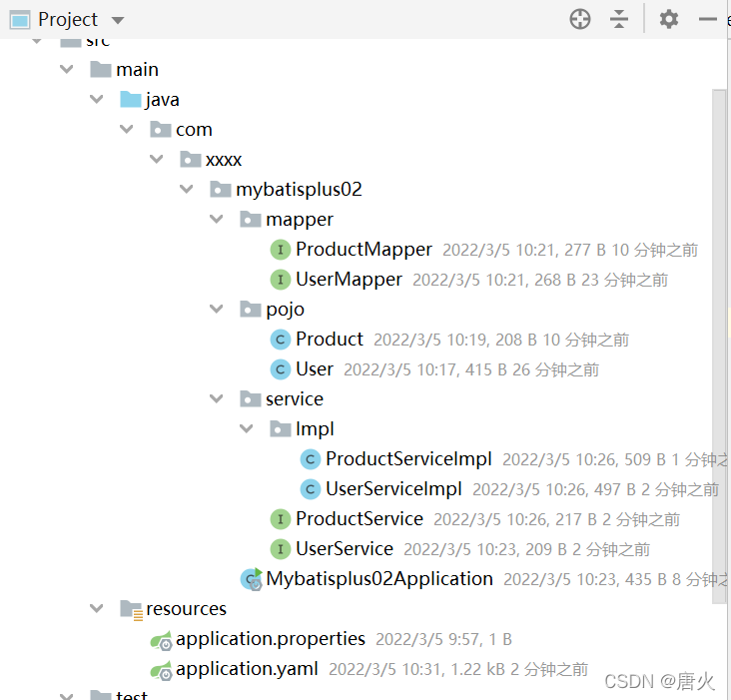Click the application.yaml Spring config icon
This screenshot has height=700, width=731.
pyautogui.click(x=162, y=670)
